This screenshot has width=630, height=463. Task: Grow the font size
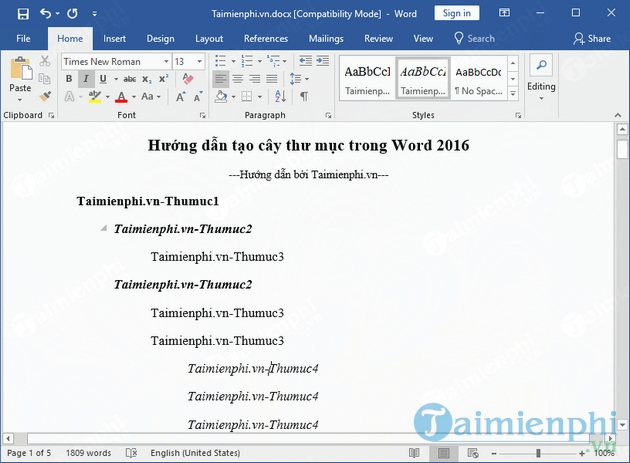pos(180,97)
